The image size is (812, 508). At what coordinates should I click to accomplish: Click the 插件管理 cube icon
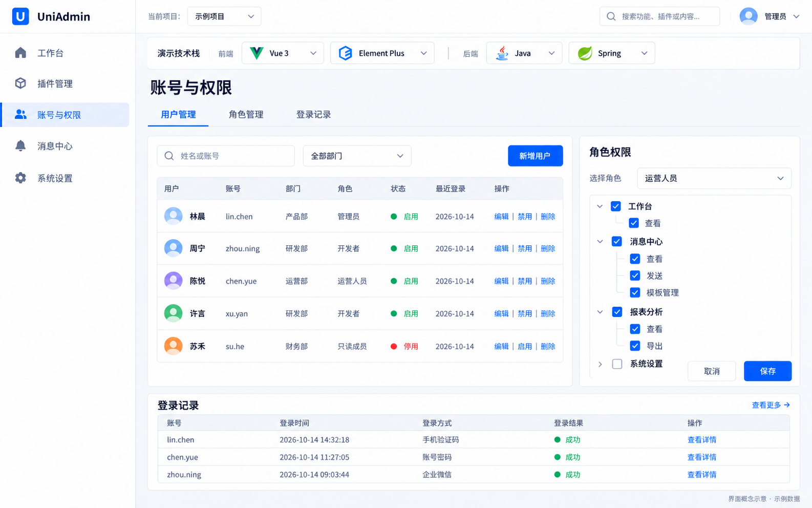click(20, 83)
